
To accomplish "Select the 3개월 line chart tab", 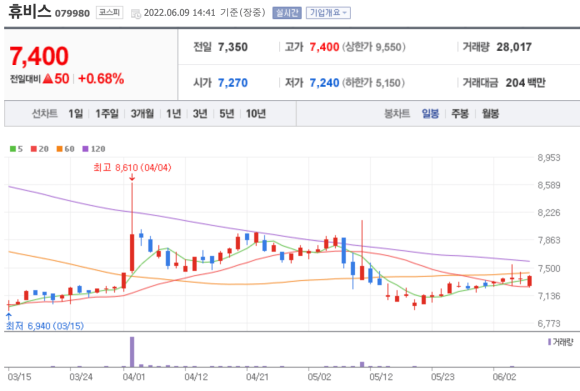I will (x=142, y=114).
